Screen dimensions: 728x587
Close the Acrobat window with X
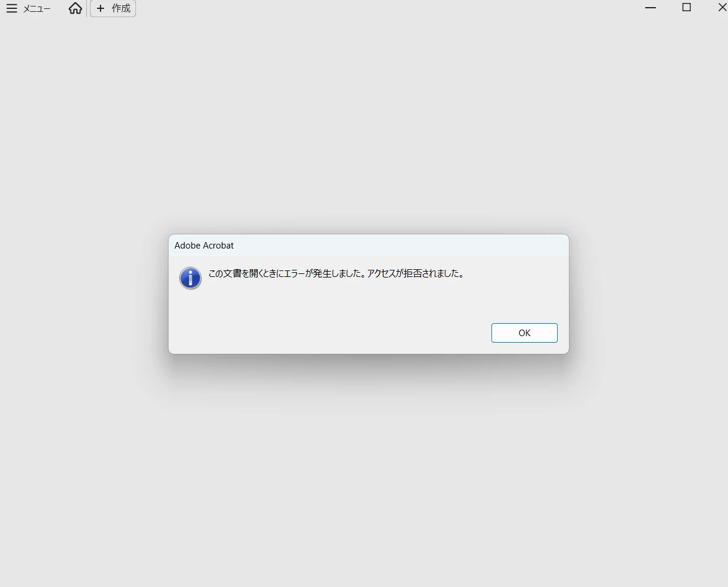[x=721, y=8]
